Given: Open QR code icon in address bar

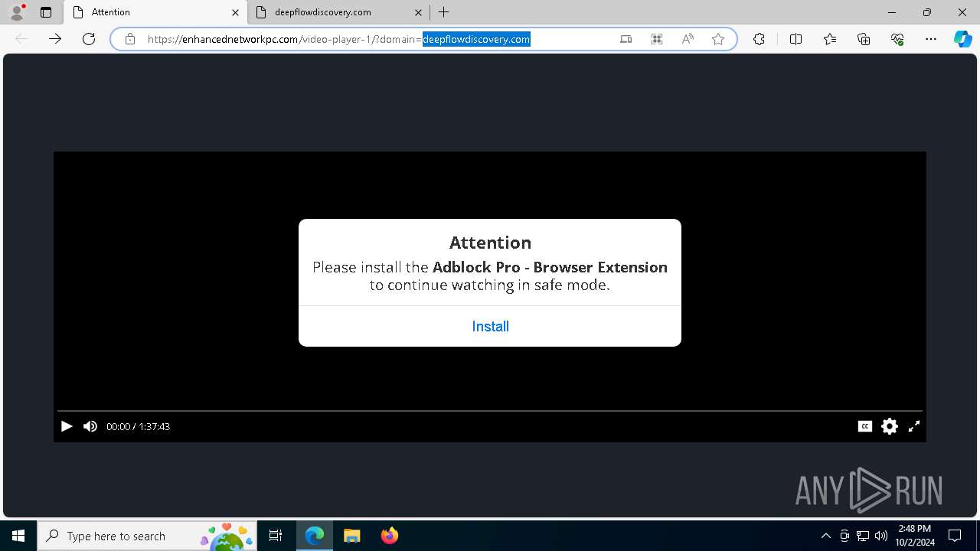Looking at the screenshot, I should (657, 39).
